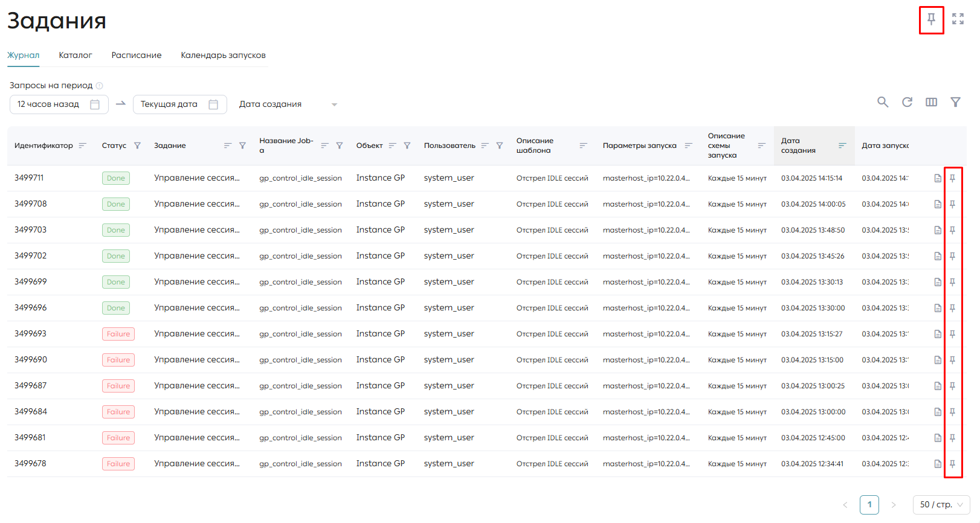Pin row with job 3499703
The width and height of the screenshot is (980, 523).
[952, 230]
